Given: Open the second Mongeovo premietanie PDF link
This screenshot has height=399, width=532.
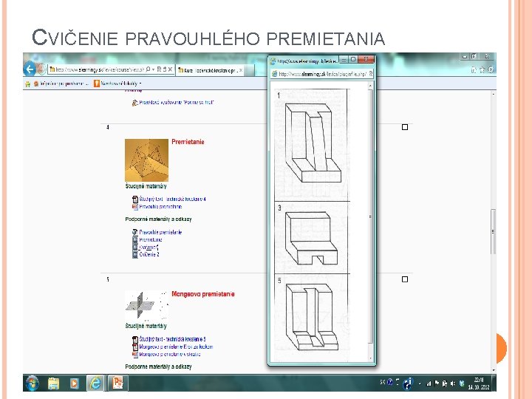Looking at the screenshot, I should click(x=176, y=347).
